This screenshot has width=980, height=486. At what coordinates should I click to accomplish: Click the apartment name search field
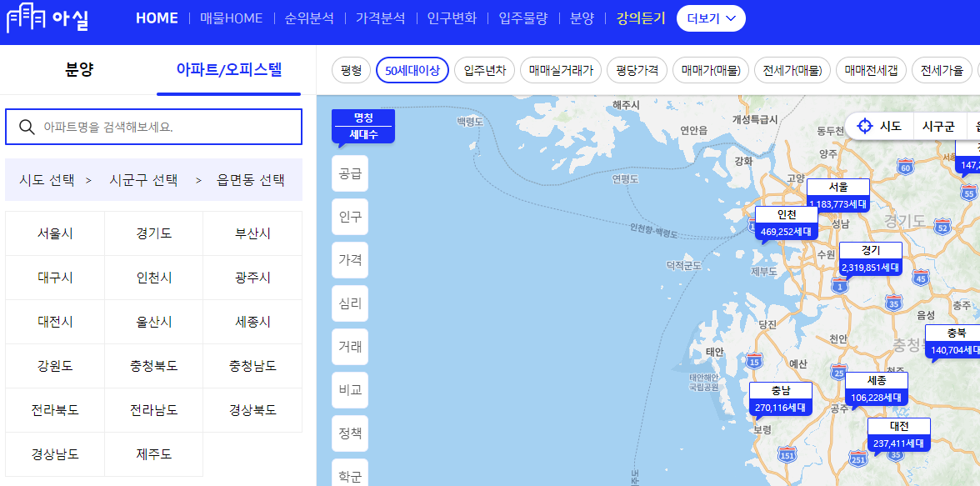152,126
